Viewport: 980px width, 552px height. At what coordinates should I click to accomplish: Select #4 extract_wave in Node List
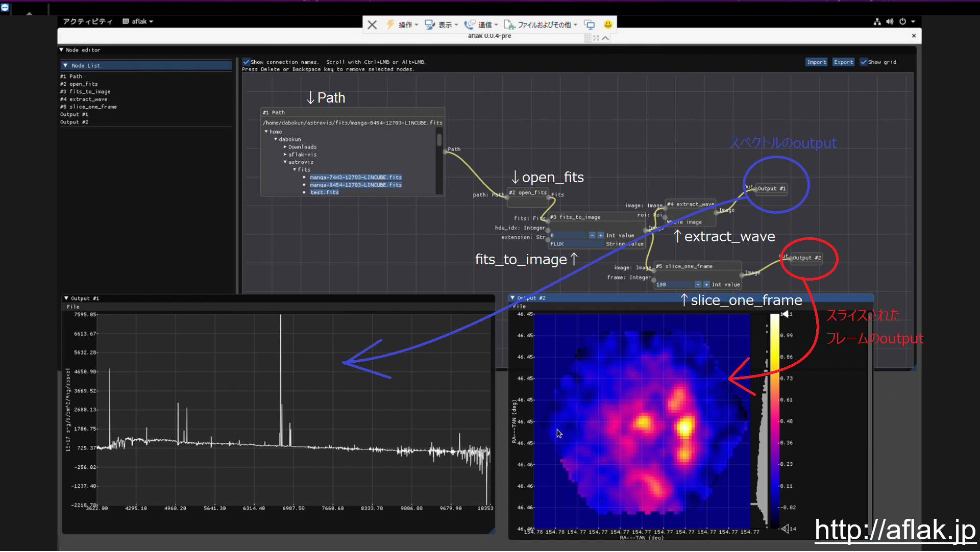coord(84,99)
